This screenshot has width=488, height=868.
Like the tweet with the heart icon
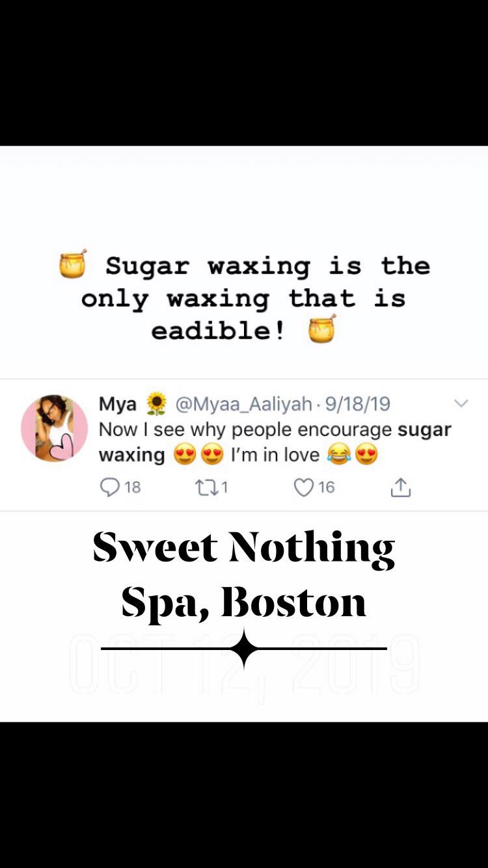[x=303, y=487]
